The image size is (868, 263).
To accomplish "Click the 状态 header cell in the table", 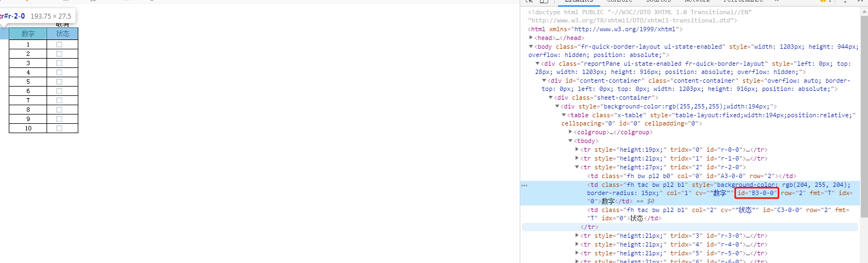I will click(x=62, y=33).
